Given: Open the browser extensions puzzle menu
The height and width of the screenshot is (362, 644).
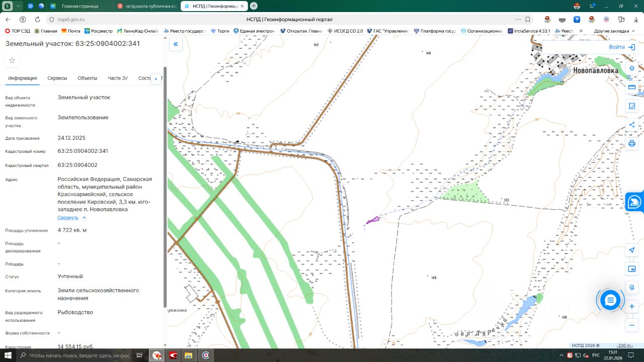Looking at the screenshot, I should click(621, 20).
